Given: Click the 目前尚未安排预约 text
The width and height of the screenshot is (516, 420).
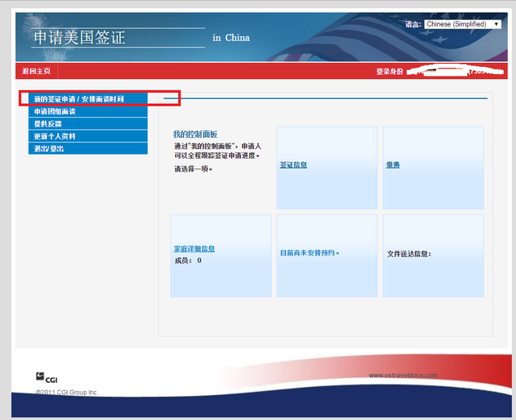Looking at the screenshot, I should [310, 253].
